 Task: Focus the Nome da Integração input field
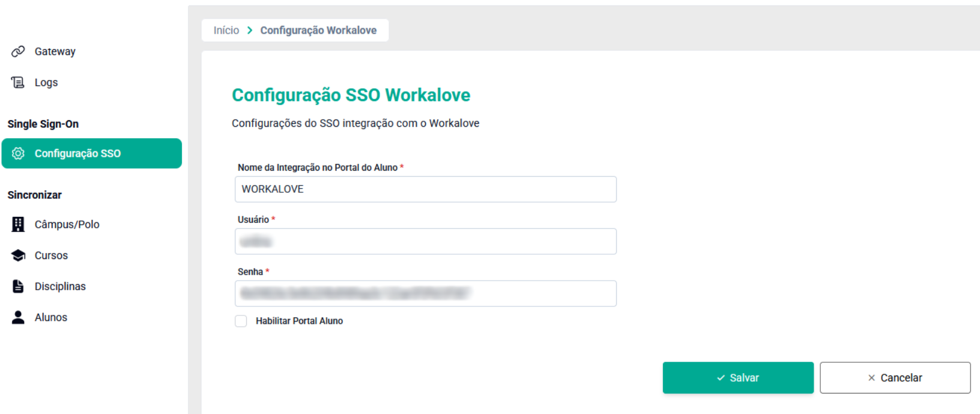(x=426, y=189)
